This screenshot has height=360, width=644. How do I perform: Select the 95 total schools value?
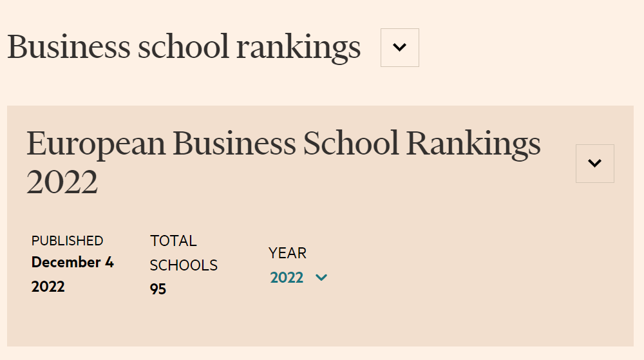coord(158,289)
